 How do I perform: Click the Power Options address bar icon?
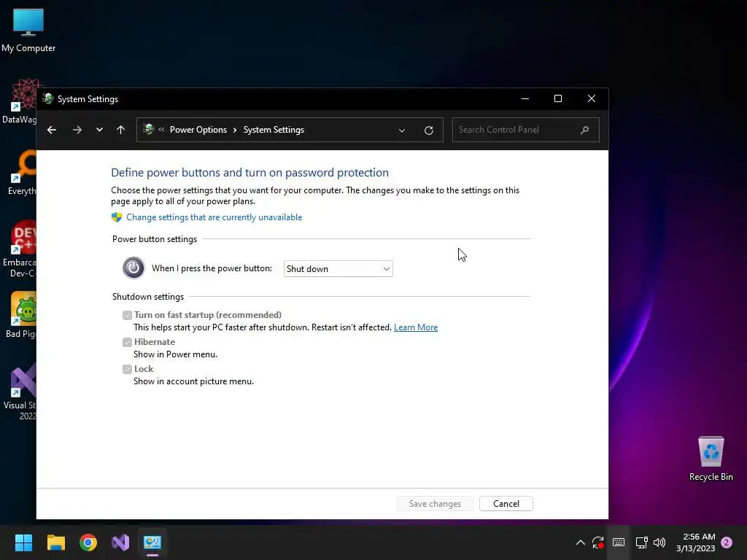148,130
